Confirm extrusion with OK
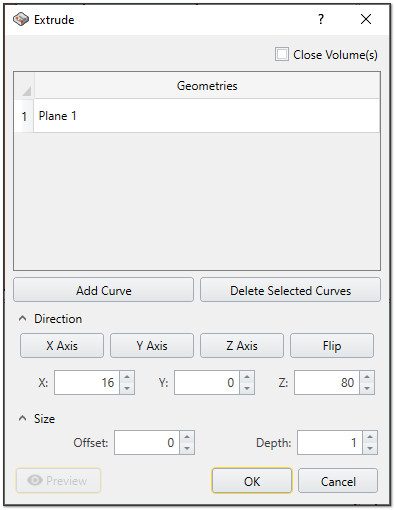The height and width of the screenshot is (510, 395). (x=252, y=481)
